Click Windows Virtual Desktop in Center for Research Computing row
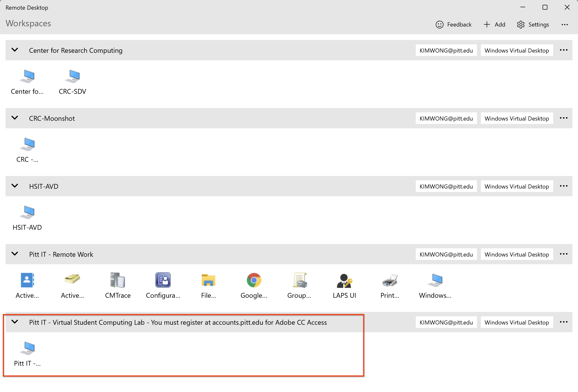Image resolution: width=578 pixels, height=392 pixels. [517, 50]
